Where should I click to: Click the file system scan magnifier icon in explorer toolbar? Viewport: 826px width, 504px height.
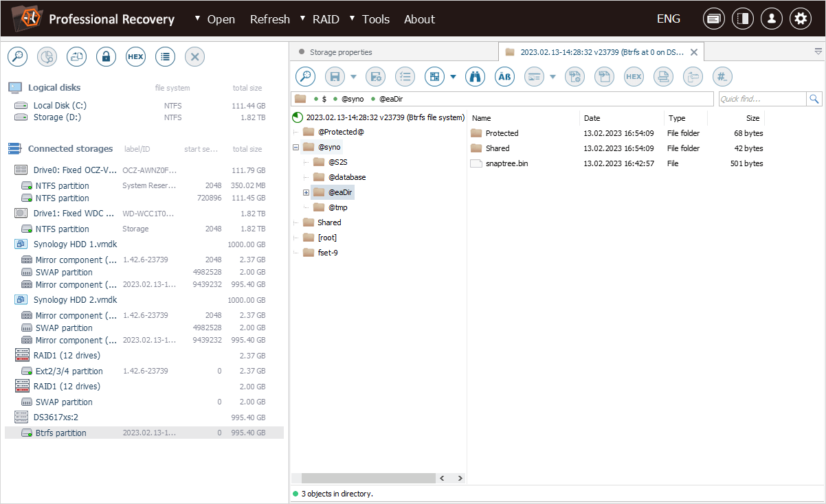[305, 77]
